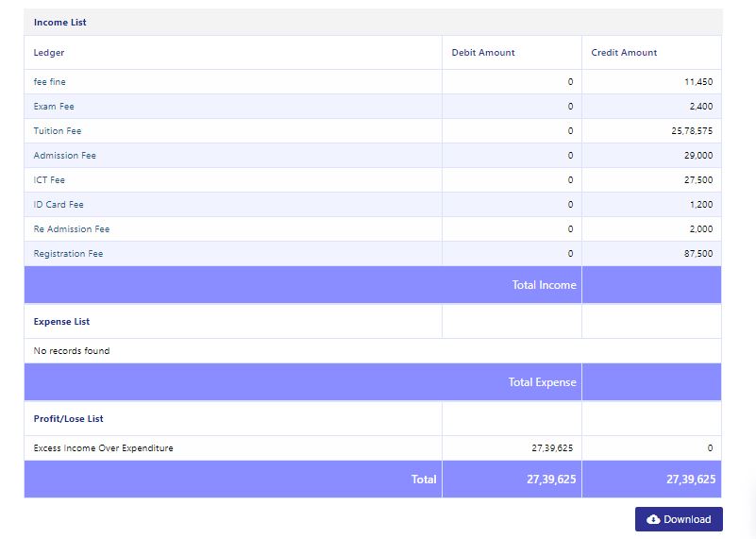756x539 pixels.
Task: Click the debit 0 in Registration Fee row
Action: pos(570,254)
